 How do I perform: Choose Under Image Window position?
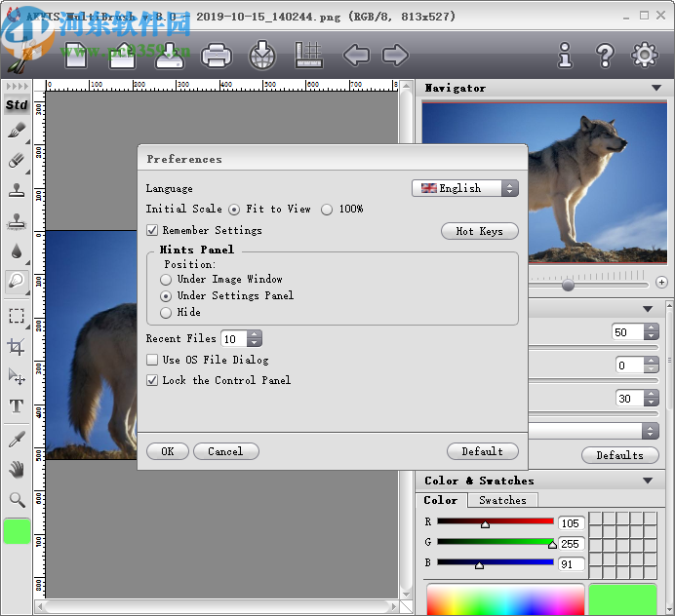[166, 280]
